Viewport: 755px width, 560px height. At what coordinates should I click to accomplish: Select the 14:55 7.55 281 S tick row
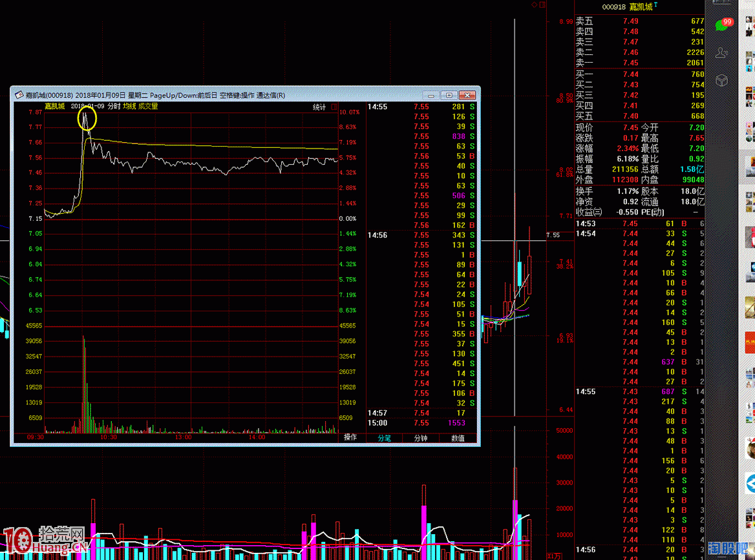click(x=421, y=107)
